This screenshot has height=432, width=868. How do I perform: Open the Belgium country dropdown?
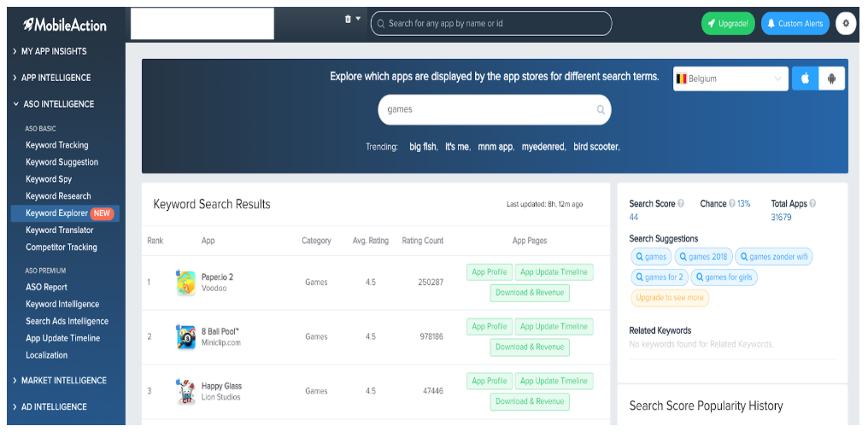point(730,79)
